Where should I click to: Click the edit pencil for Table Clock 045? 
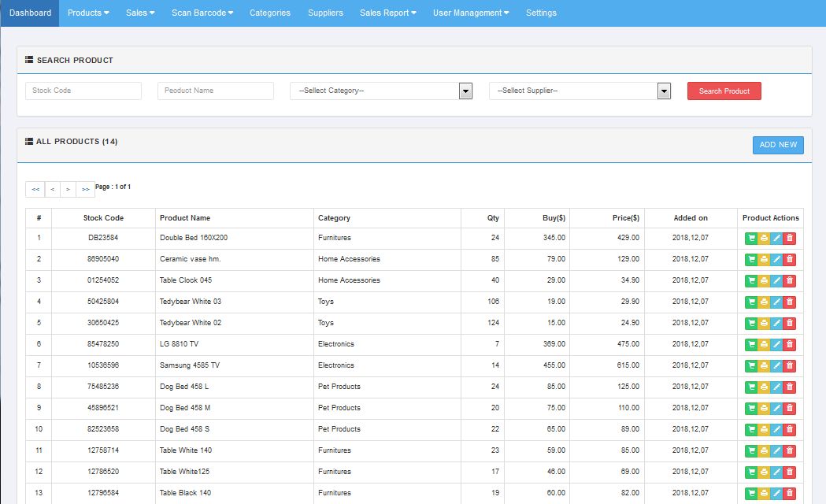pyautogui.click(x=776, y=280)
